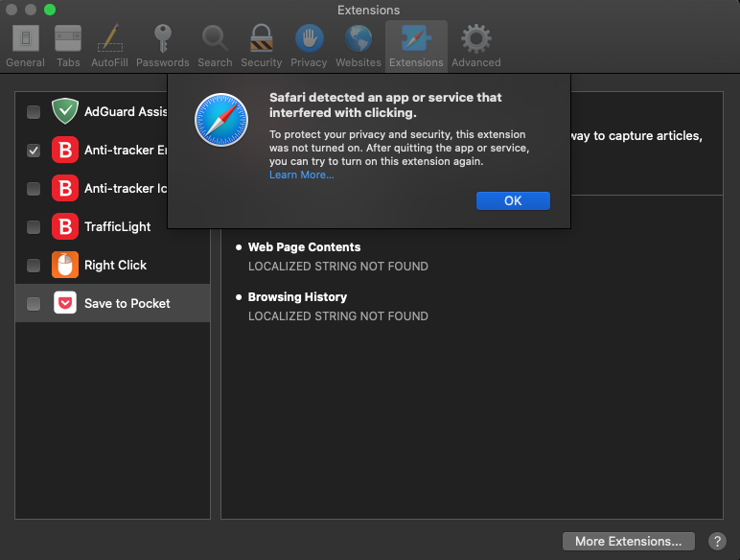Click the Browsing History heading

coord(297,296)
